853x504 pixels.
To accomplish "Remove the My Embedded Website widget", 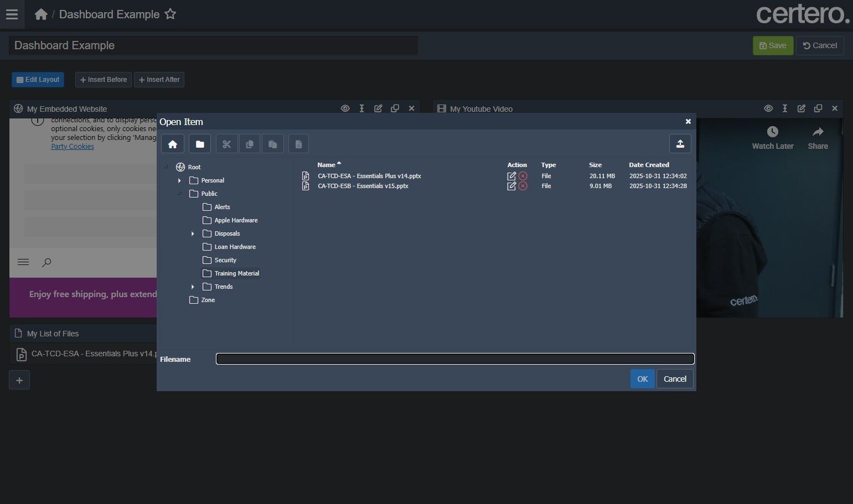I will coord(411,108).
